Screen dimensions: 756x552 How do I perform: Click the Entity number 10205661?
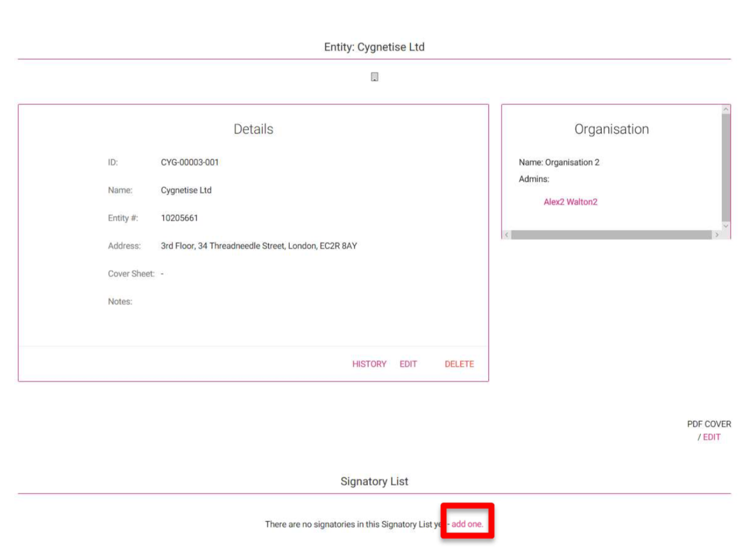(x=179, y=218)
